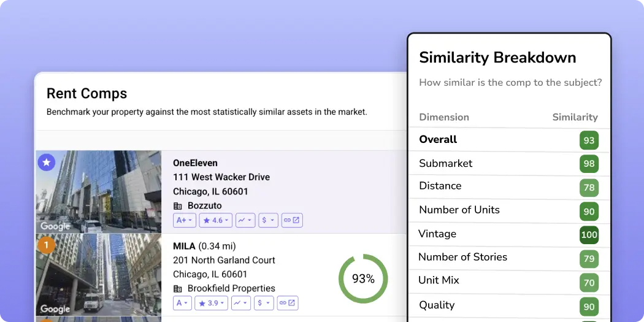Viewport: 644px width, 322px height.
Task: Open the 4.6 star rating dropdown for OneEleven
Action: pyautogui.click(x=216, y=220)
